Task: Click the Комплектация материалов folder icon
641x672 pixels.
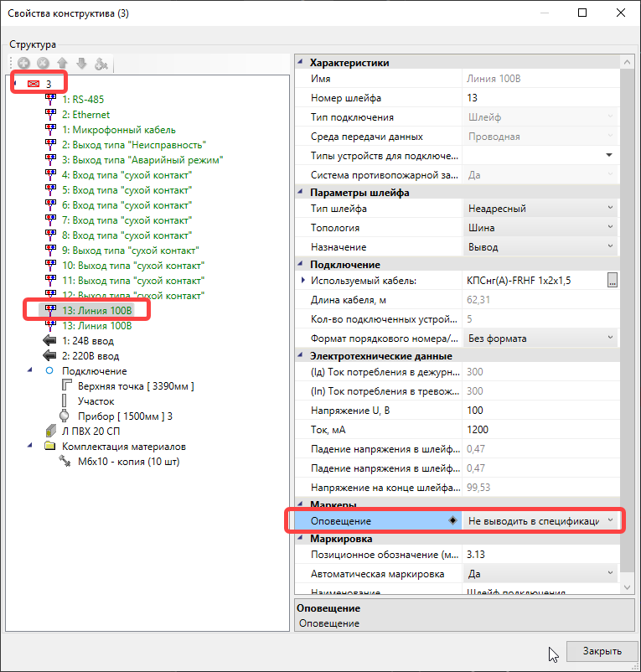Action: coord(50,447)
